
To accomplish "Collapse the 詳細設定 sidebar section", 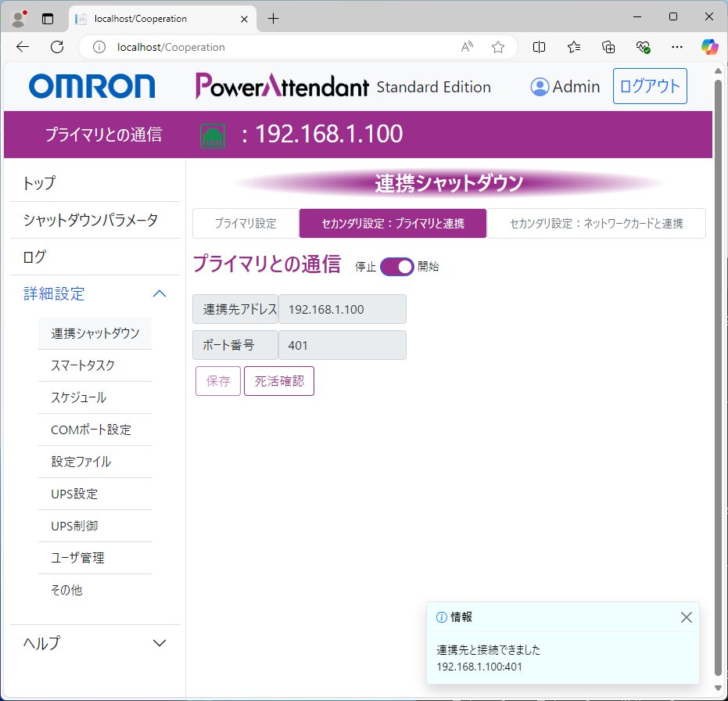I will click(159, 294).
